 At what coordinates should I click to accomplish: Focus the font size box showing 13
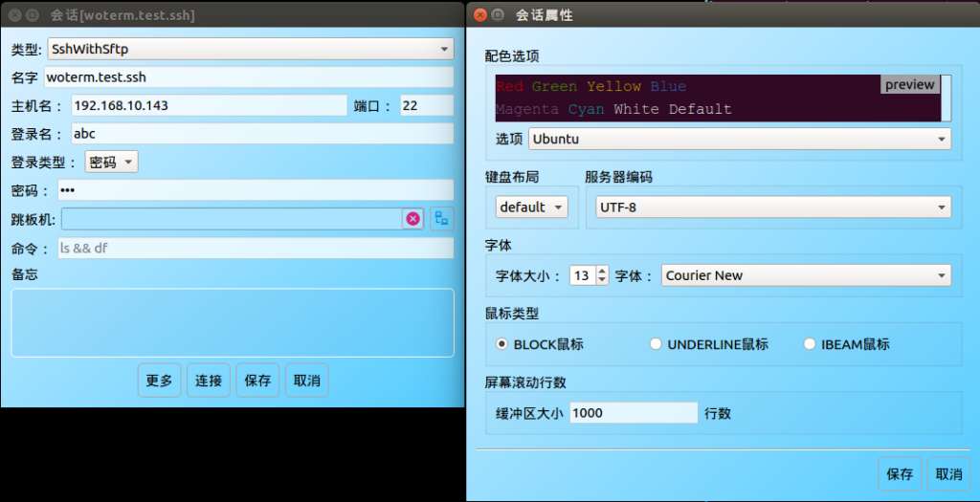583,274
